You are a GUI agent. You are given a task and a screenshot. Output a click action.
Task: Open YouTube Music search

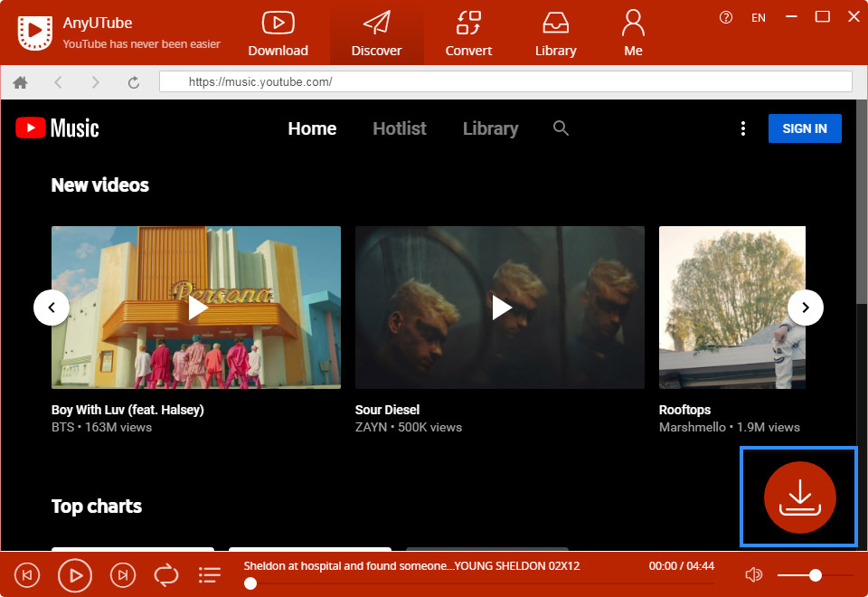[561, 128]
